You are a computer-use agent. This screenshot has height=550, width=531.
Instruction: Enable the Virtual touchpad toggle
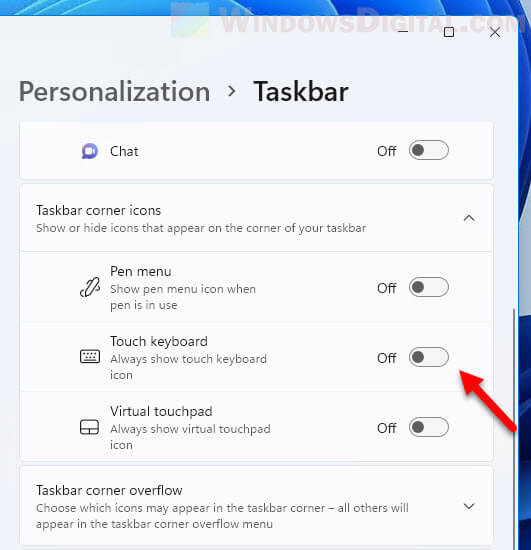(x=429, y=427)
